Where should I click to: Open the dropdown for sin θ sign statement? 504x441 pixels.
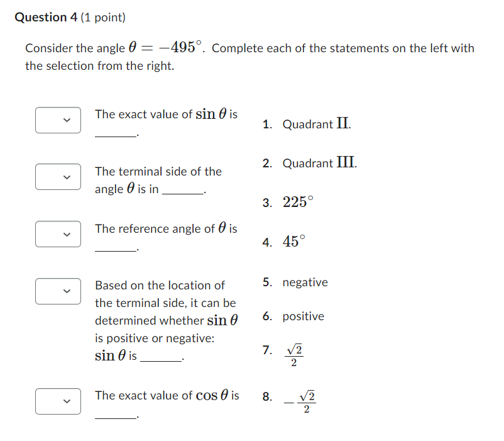click(58, 291)
